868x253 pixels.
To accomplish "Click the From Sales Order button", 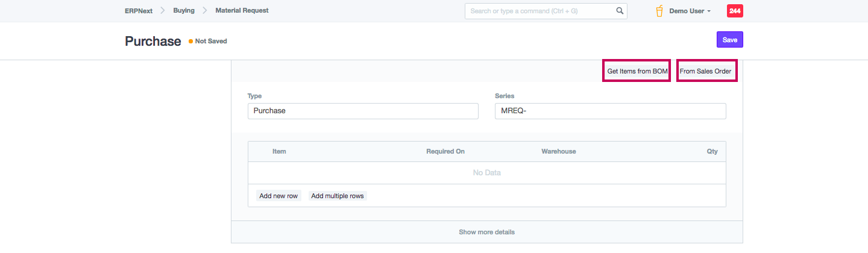I will coord(706,71).
